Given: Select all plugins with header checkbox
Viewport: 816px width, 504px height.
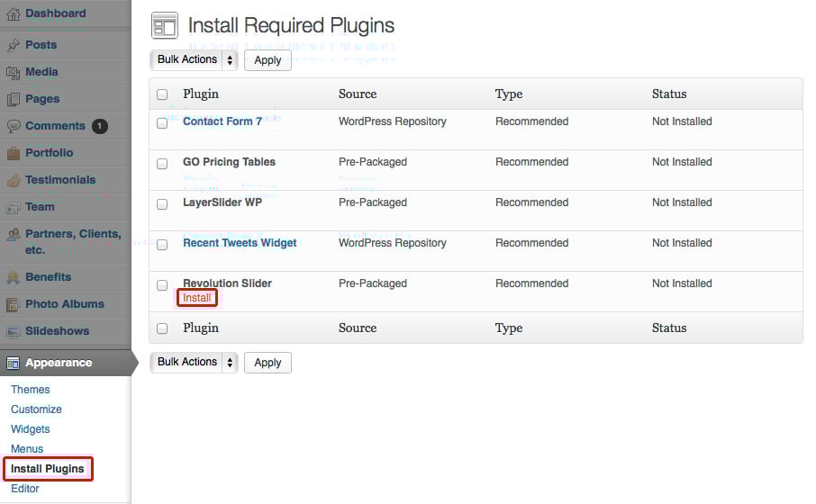Looking at the screenshot, I should 162,94.
